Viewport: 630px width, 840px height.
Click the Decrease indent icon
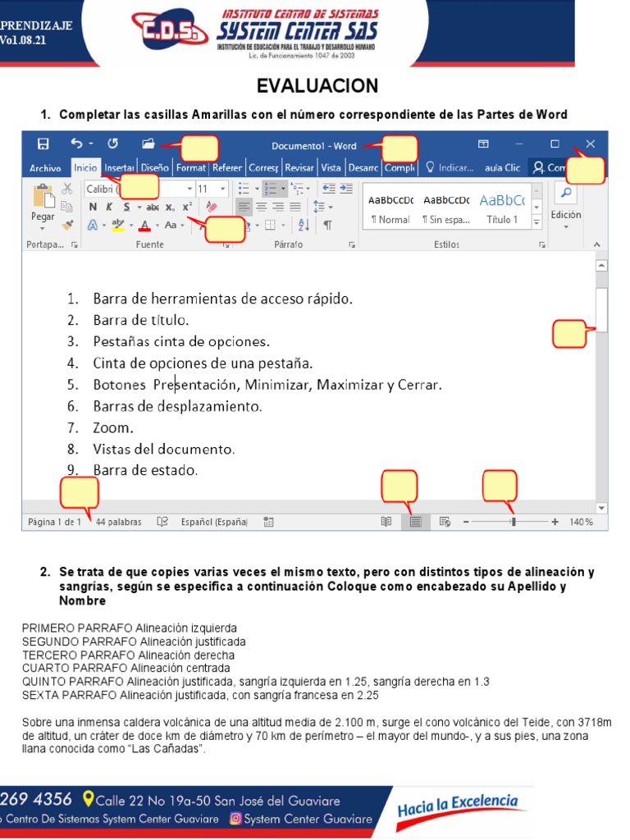tap(329, 188)
